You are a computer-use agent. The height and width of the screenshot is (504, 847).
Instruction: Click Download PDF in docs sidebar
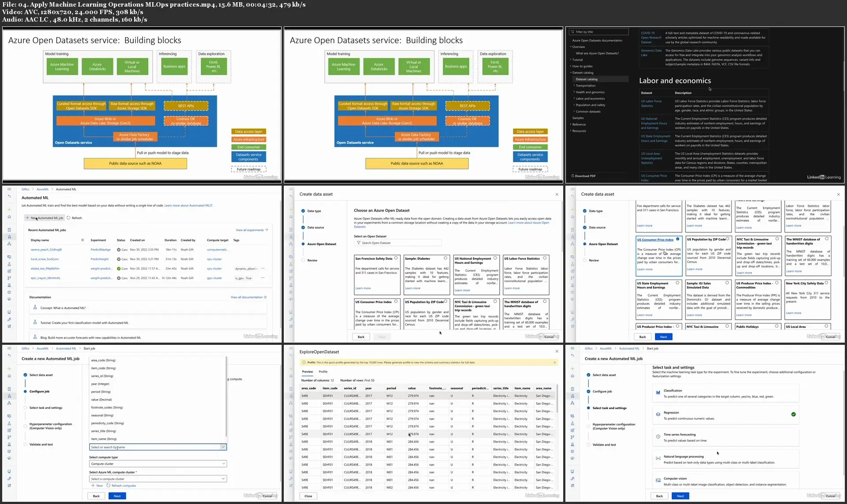[x=584, y=176]
